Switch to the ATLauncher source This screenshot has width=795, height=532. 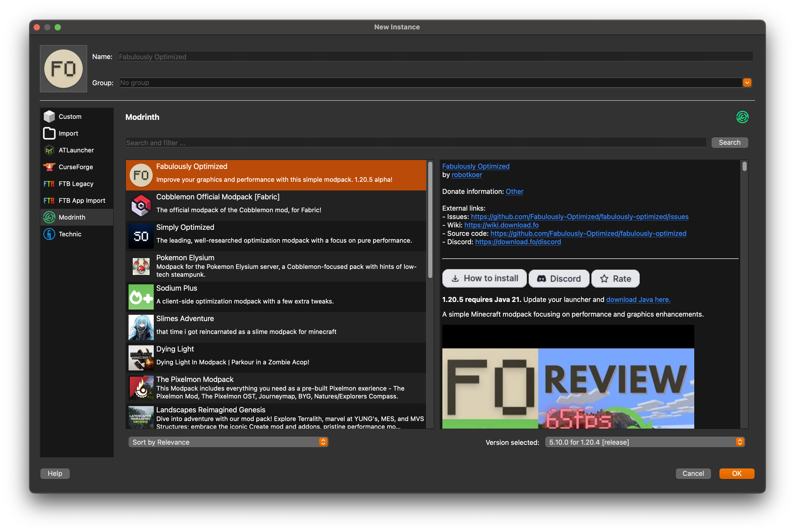[x=77, y=150]
